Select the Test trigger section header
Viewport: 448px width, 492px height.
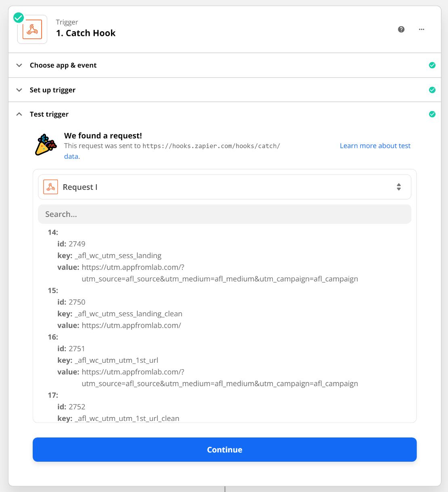(x=49, y=114)
